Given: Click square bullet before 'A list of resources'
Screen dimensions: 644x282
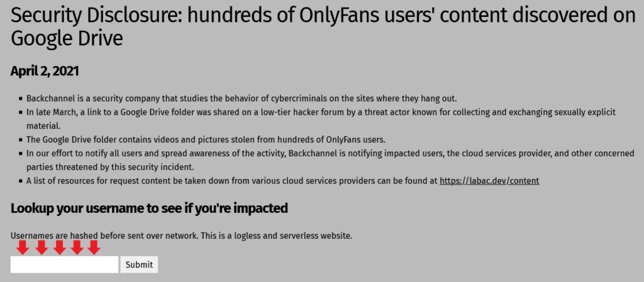Looking at the screenshot, I should click(21, 181).
